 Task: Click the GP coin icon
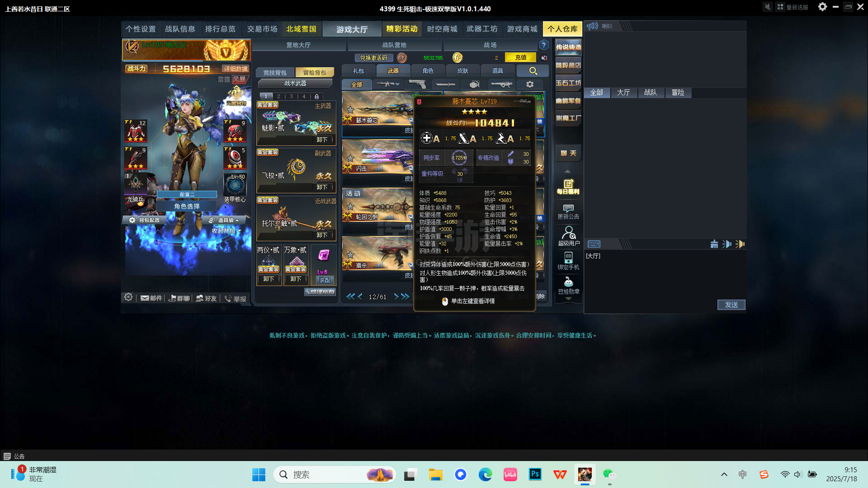401,58
